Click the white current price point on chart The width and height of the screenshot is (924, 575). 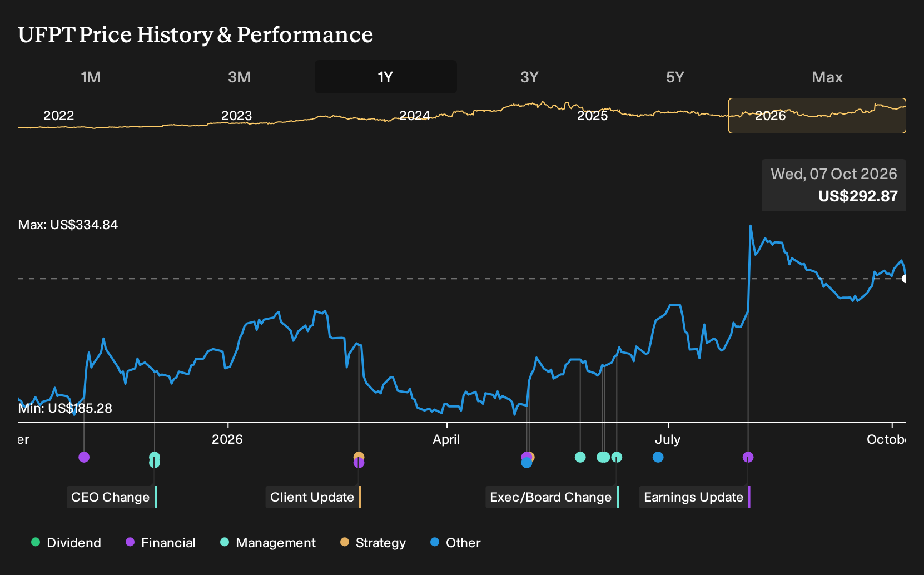[905, 279]
